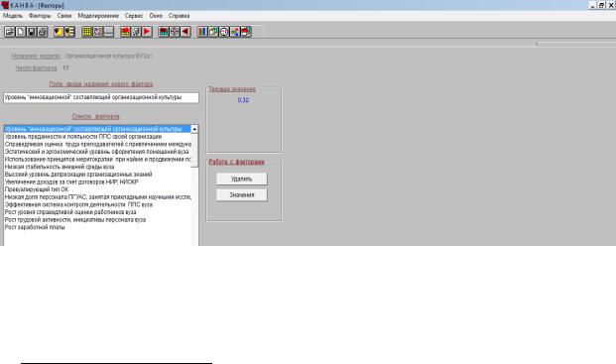Select factor 'Использование принципов меритократии'
Viewport: 616px width, 364px height.
97,160
